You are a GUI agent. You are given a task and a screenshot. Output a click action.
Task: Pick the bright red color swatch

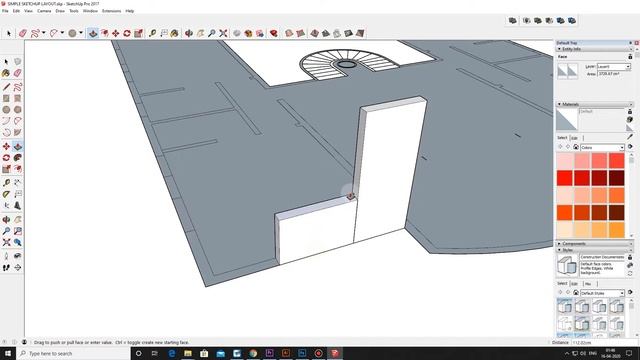click(x=565, y=178)
